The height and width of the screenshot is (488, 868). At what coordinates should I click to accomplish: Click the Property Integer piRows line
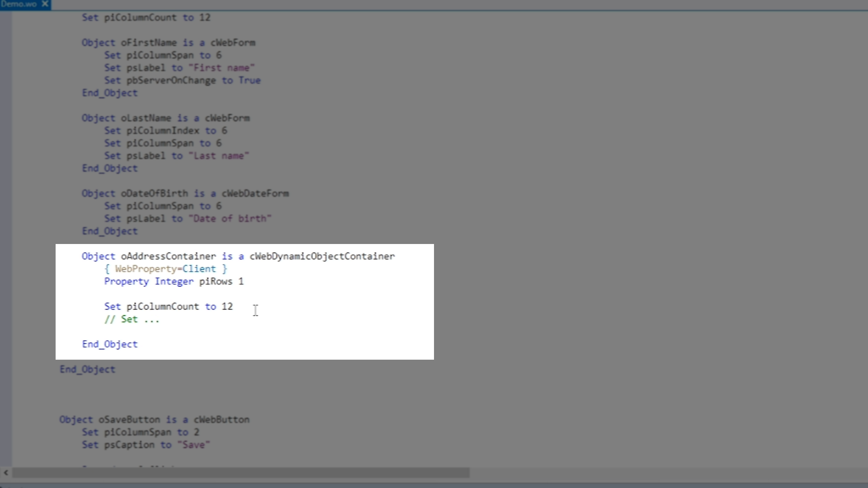coord(174,282)
